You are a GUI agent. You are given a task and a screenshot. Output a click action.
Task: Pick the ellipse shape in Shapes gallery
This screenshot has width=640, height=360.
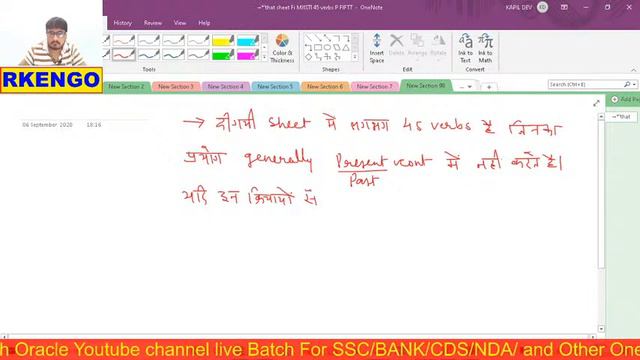327,48
